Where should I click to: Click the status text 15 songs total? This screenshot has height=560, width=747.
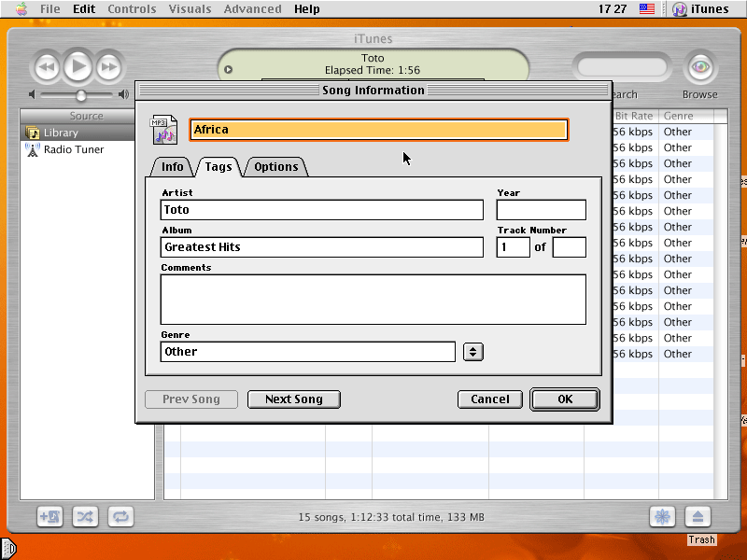[x=391, y=517]
